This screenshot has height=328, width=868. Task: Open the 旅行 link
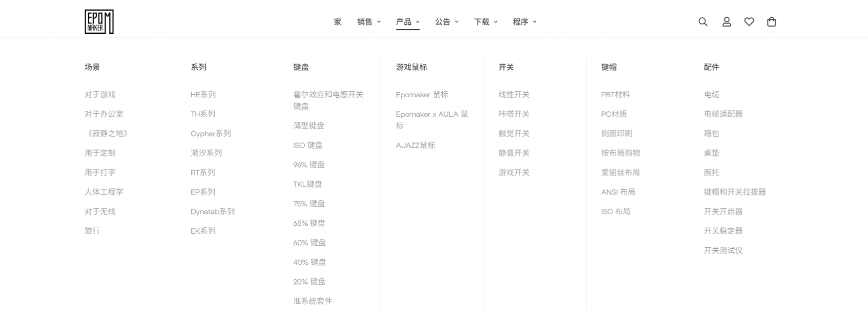(x=92, y=231)
